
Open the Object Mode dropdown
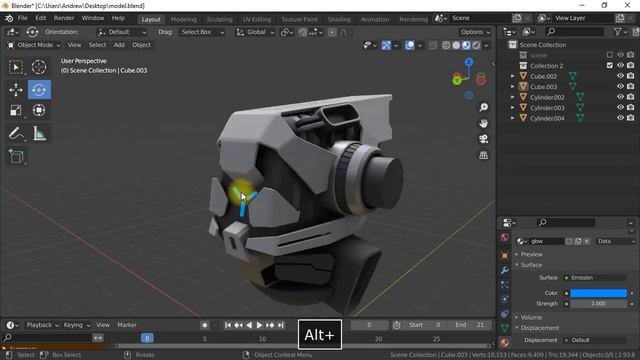[x=34, y=45]
